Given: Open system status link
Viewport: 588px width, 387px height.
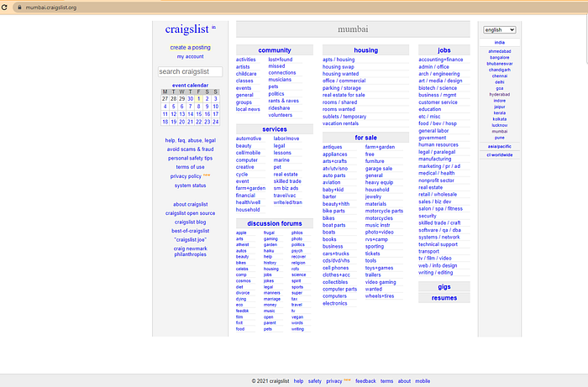Looking at the screenshot, I should [190, 186].
